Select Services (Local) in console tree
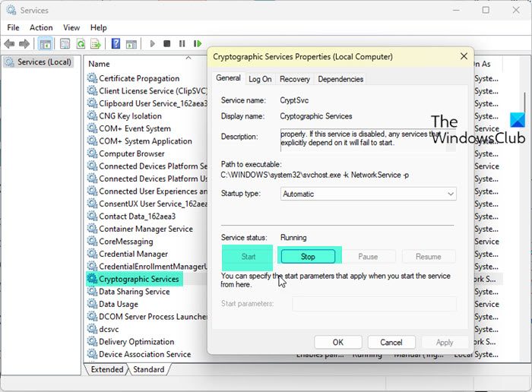 38,62
